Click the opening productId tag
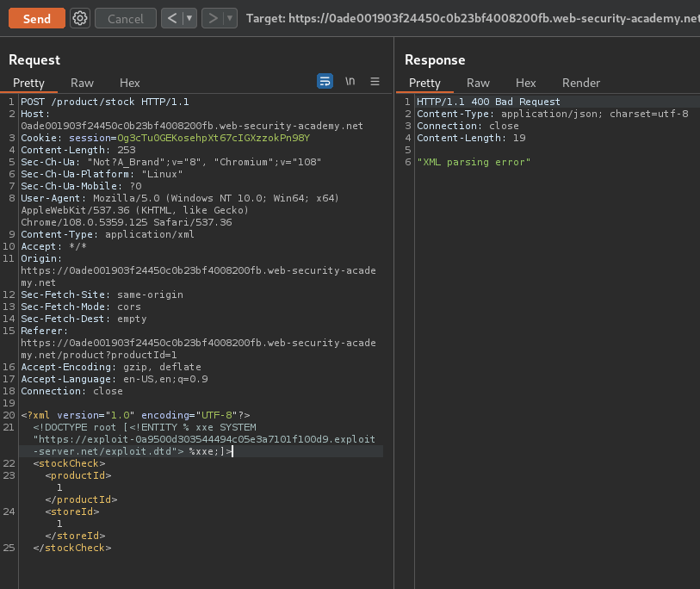This screenshot has width=700, height=589. tap(78, 475)
